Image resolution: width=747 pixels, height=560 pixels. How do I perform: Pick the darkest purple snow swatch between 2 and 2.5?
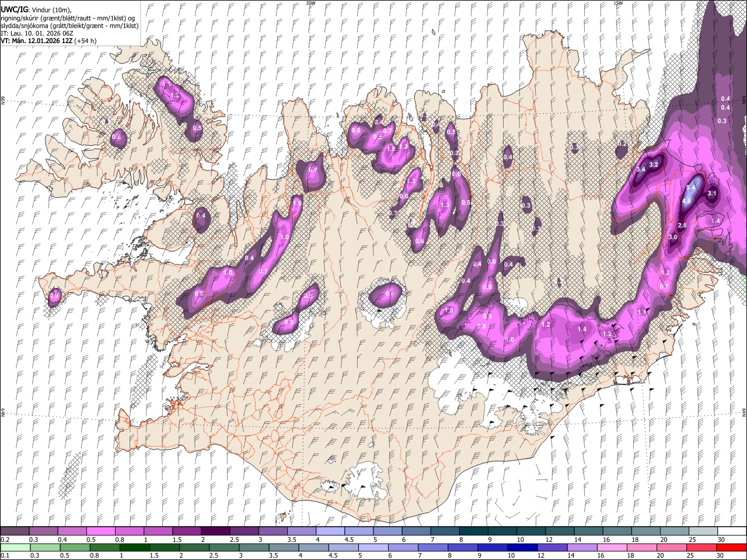(215, 531)
